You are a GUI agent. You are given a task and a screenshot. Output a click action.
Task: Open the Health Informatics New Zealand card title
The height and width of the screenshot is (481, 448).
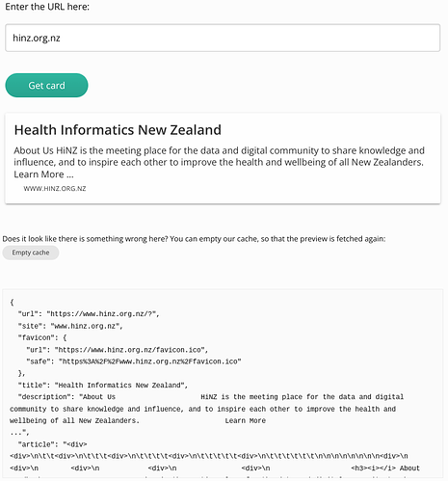[118, 130]
